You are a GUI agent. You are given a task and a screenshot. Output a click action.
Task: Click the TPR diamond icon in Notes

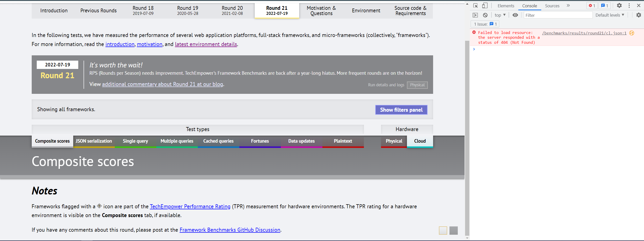[x=99, y=206]
